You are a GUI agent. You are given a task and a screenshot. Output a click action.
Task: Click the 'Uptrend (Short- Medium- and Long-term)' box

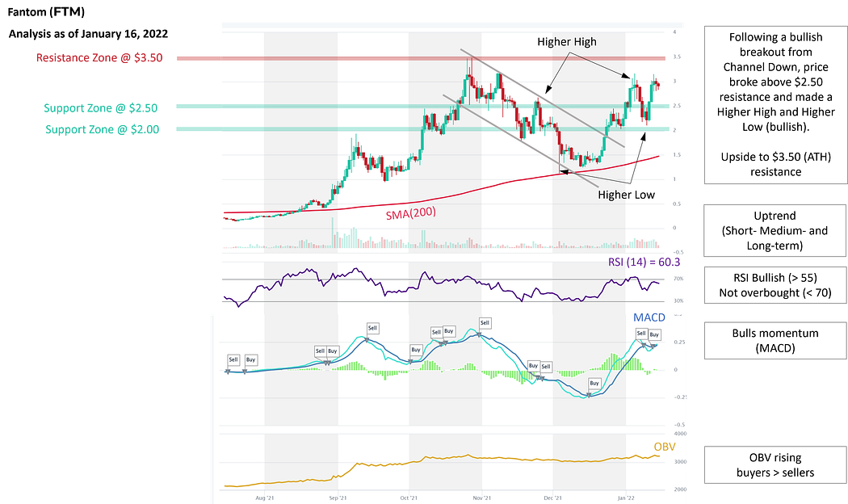click(x=775, y=230)
